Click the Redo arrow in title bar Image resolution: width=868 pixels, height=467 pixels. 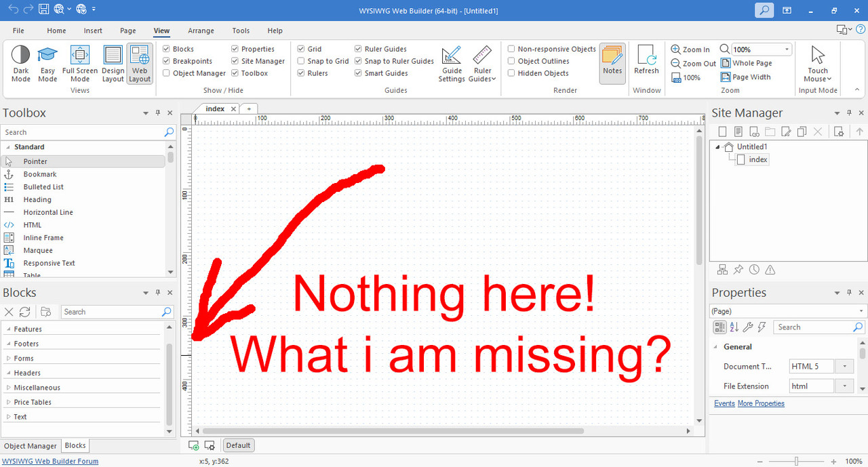pyautogui.click(x=28, y=9)
